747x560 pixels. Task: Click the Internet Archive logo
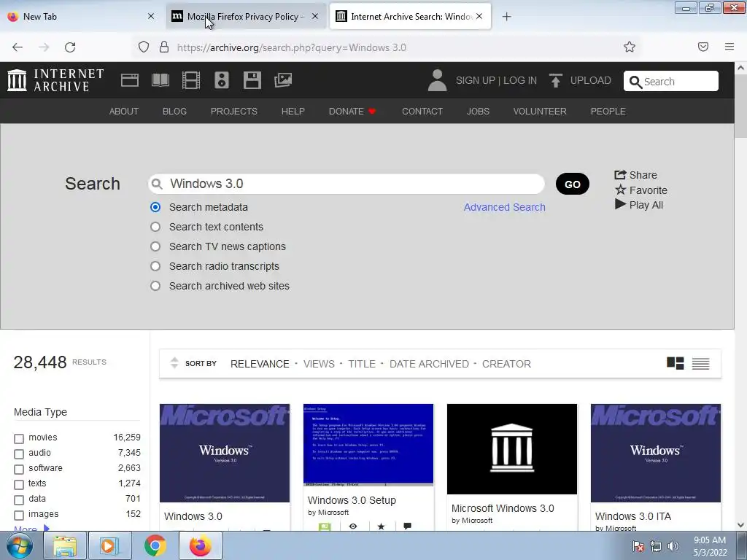55,80
